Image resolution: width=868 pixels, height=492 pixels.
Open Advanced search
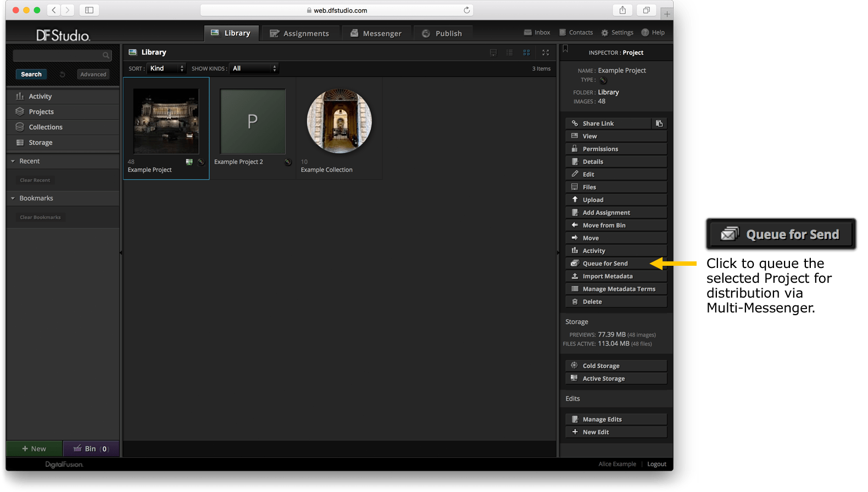point(93,74)
